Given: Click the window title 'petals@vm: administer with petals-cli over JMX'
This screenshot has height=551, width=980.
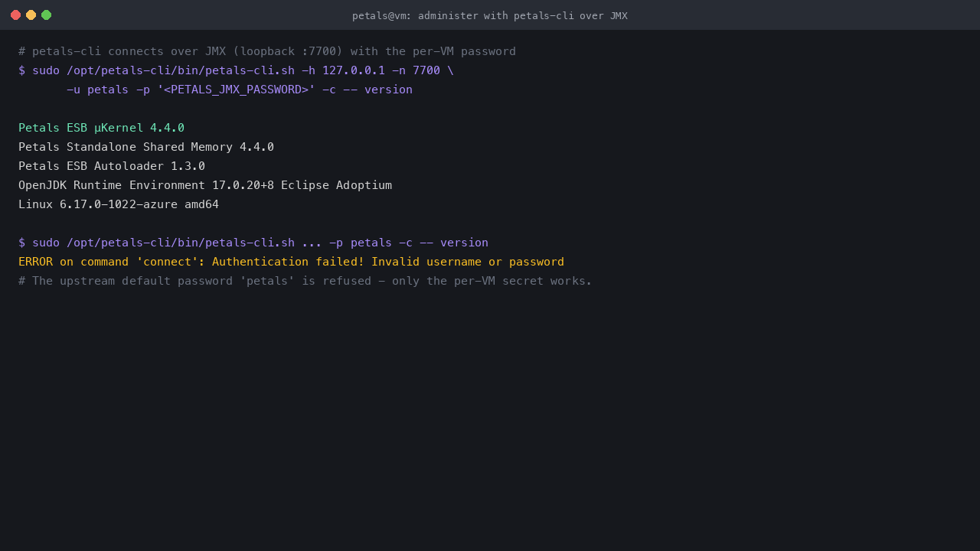Looking at the screenshot, I should [x=490, y=15].
